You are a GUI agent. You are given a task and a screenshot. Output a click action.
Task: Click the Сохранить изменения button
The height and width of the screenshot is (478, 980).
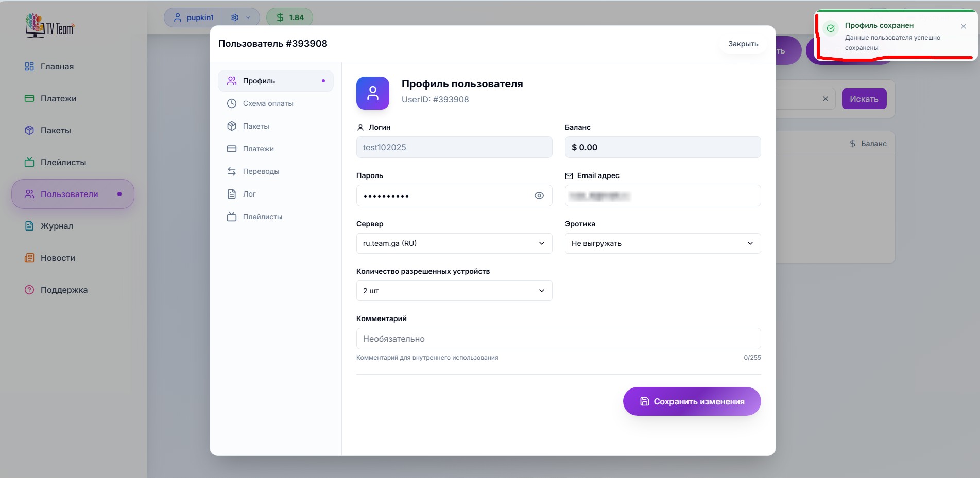(x=692, y=401)
